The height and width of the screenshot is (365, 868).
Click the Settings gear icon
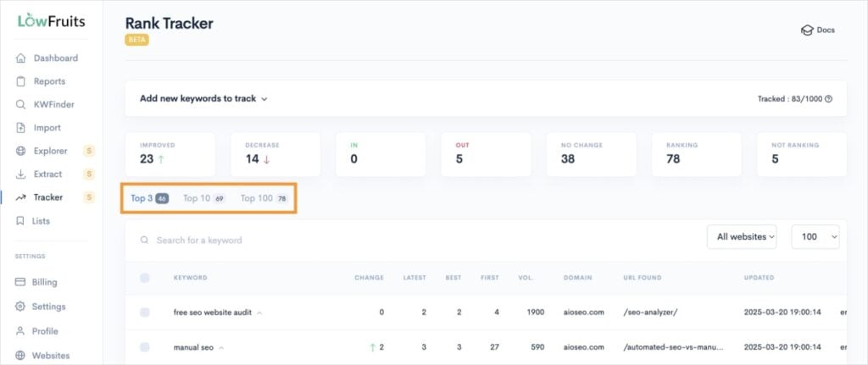coord(20,307)
